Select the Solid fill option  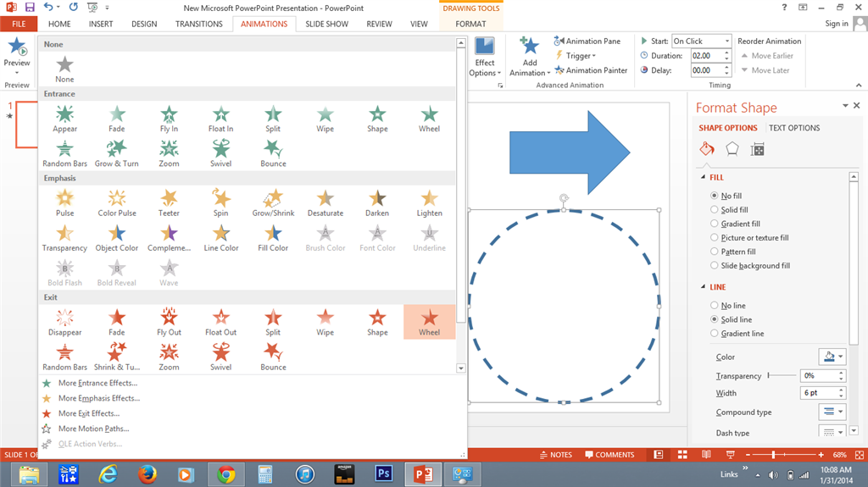(x=714, y=210)
